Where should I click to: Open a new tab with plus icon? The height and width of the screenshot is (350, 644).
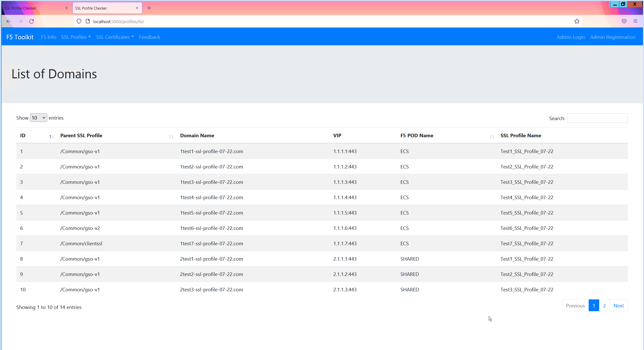[149, 8]
